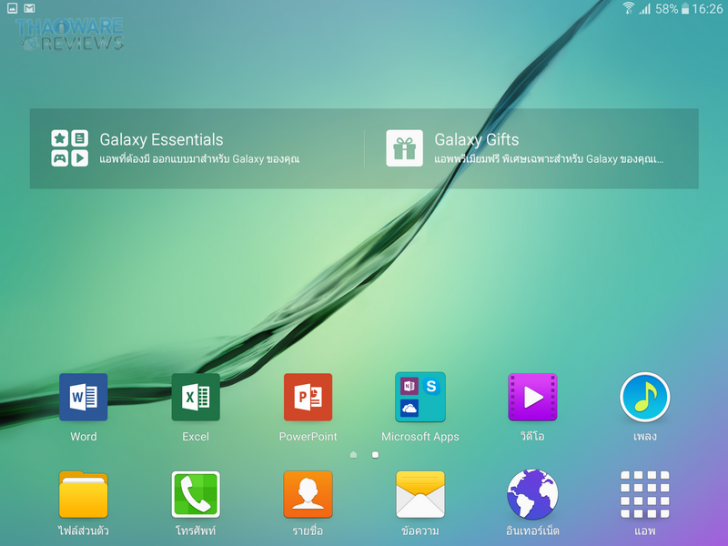Tap the signal strength icon
Viewport: 728px width, 546px height.
[645, 8]
